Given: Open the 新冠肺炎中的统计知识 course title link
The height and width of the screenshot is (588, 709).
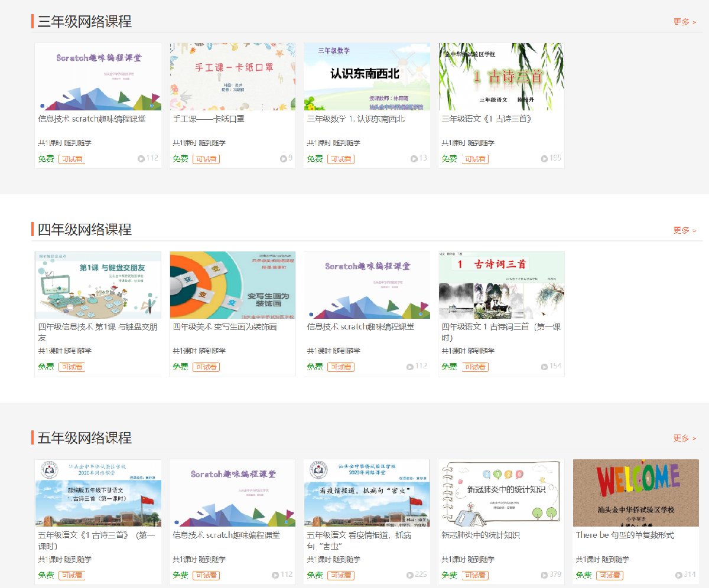Looking at the screenshot, I should [480, 535].
